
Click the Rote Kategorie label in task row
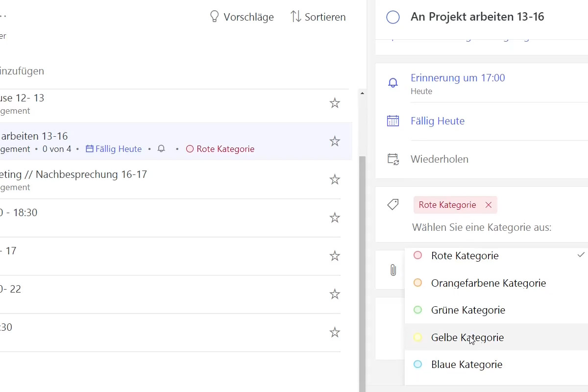(225, 149)
